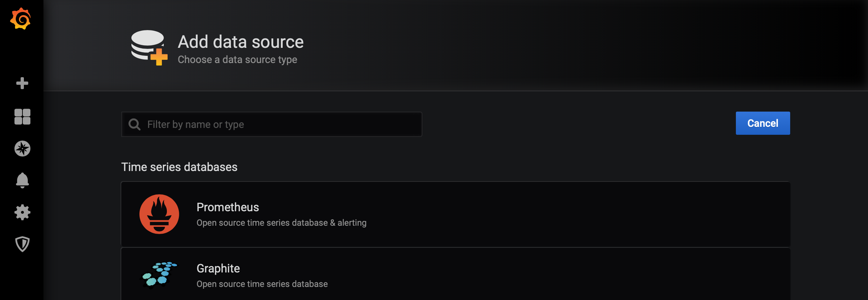Viewport: 868px width, 300px height.
Task: Choose the Graphite data source title
Action: pos(218,268)
